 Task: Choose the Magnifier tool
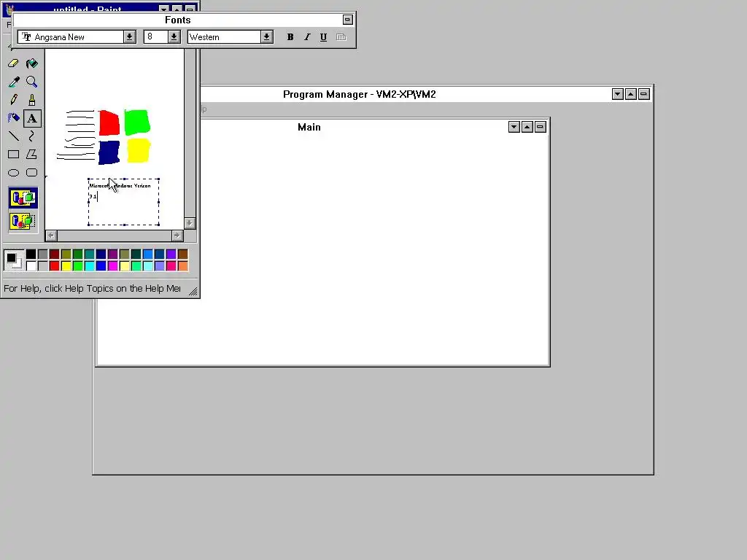[32, 82]
